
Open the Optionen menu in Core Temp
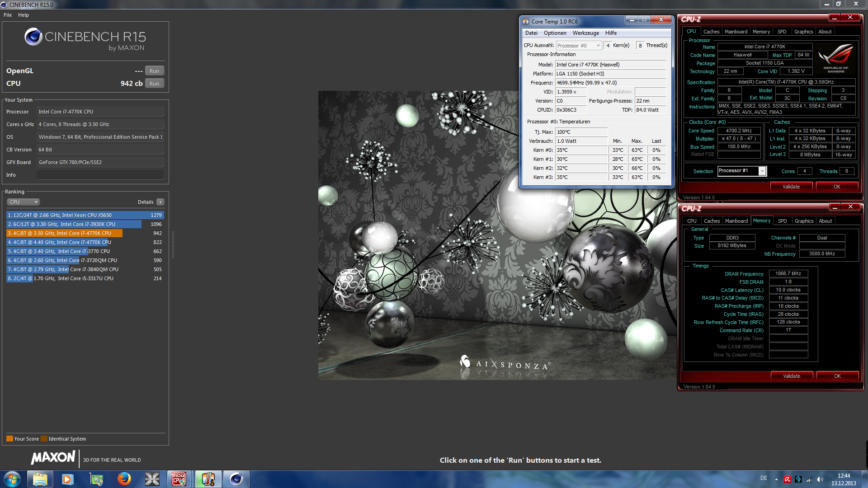(555, 33)
